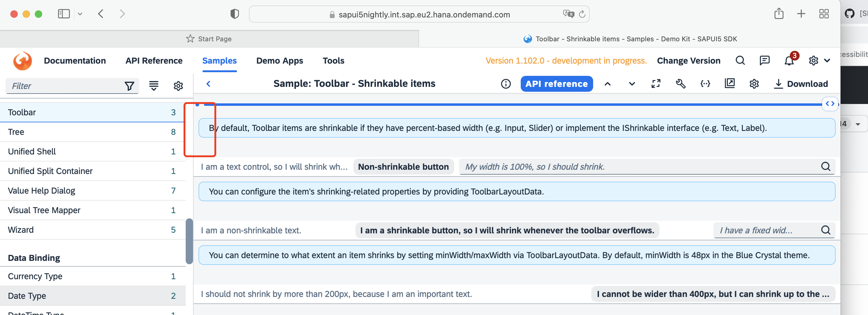Open sidebar list grouping options icon
Screen dimensions: 868x315
[x=154, y=86]
